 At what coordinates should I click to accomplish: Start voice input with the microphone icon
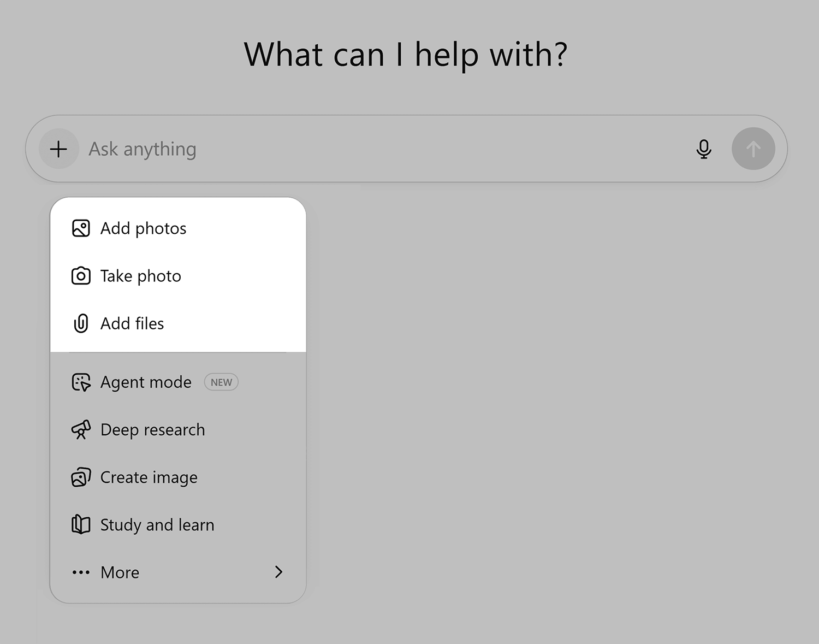704,149
